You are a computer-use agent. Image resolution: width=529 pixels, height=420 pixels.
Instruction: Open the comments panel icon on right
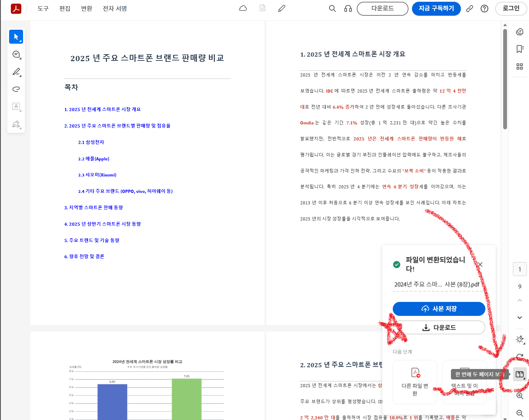tap(520, 32)
